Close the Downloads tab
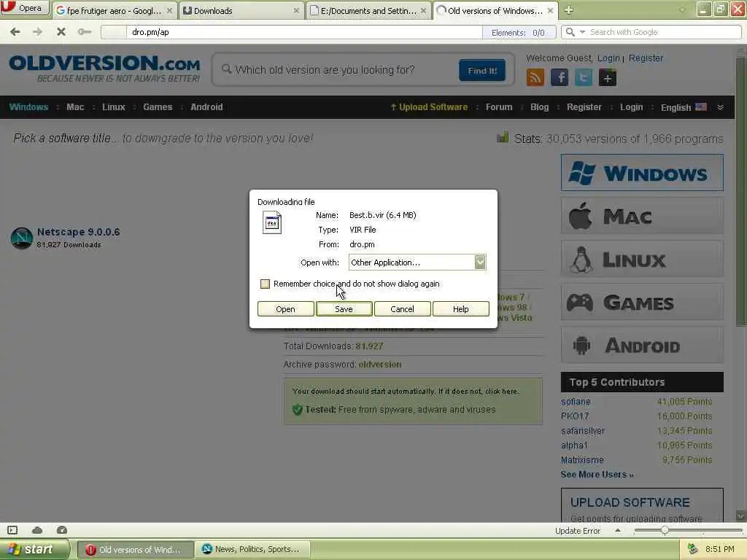The height and width of the screenshot is (560, 747). pos(296,10)
